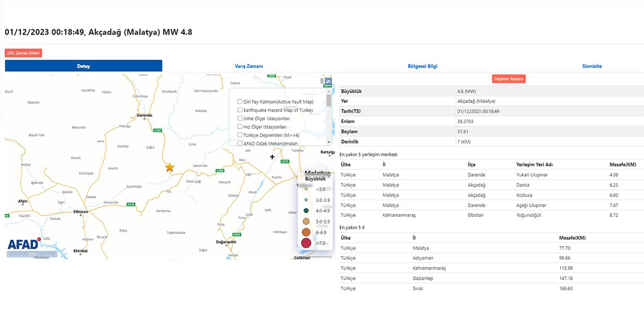The width and height of the screenshot is (644, 322).
Task: Click the fullscreen expand icon on the map
Action: point(328,81)
